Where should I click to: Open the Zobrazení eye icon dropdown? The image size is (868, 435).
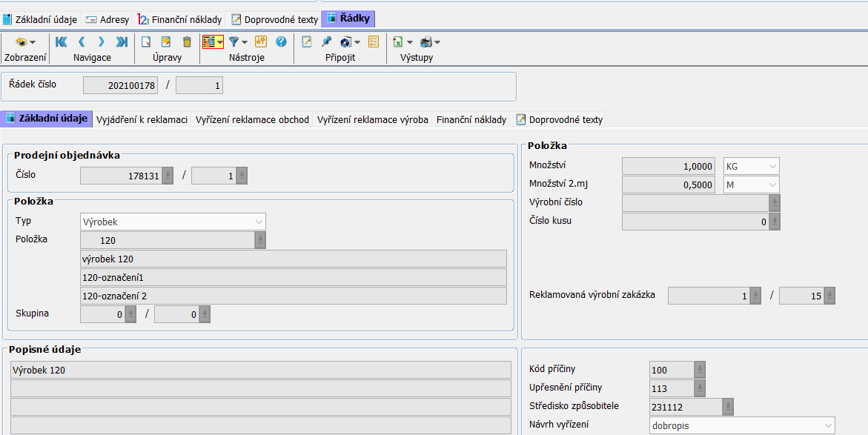pyautogui.click(x=25, y=42)
